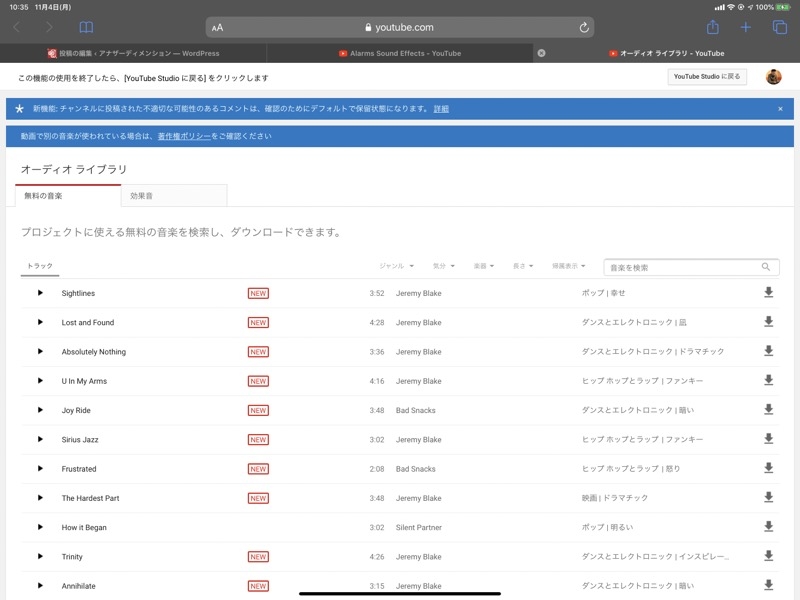The height and width of the screenshot is (600, 800).
Task: Go back with Safari back arrow
Action: pos(16,27)
